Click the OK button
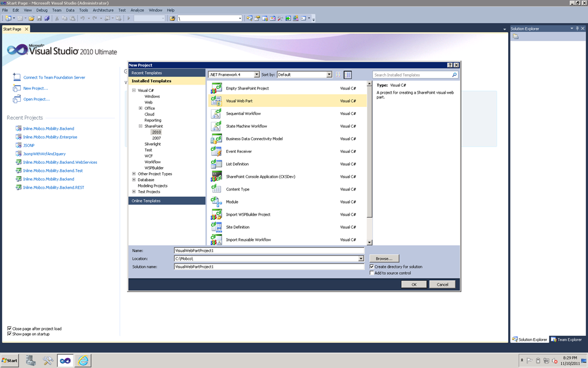The image size is (588, 368). (414, 284)
